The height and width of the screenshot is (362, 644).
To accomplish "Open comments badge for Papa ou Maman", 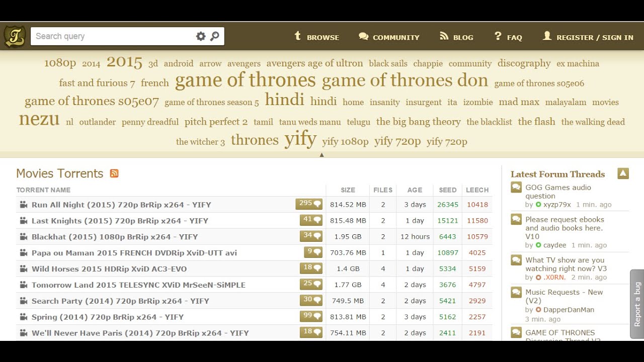I will point(313,252).
